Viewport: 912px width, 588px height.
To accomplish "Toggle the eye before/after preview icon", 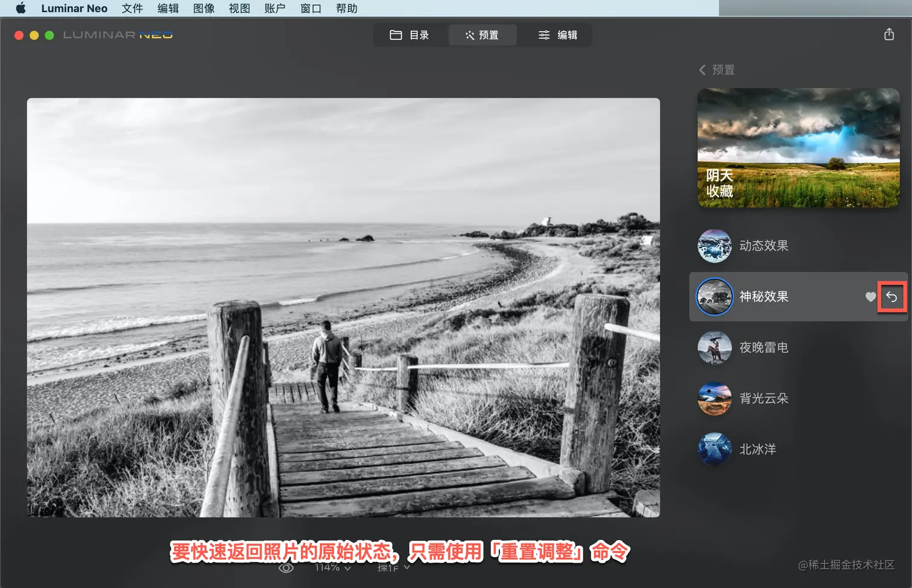I will tap(286, 567).
